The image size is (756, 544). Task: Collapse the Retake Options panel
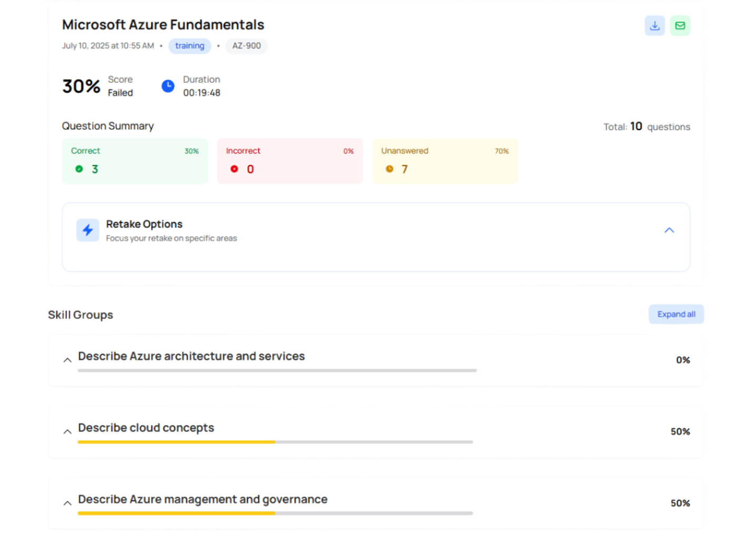(668, 230)
